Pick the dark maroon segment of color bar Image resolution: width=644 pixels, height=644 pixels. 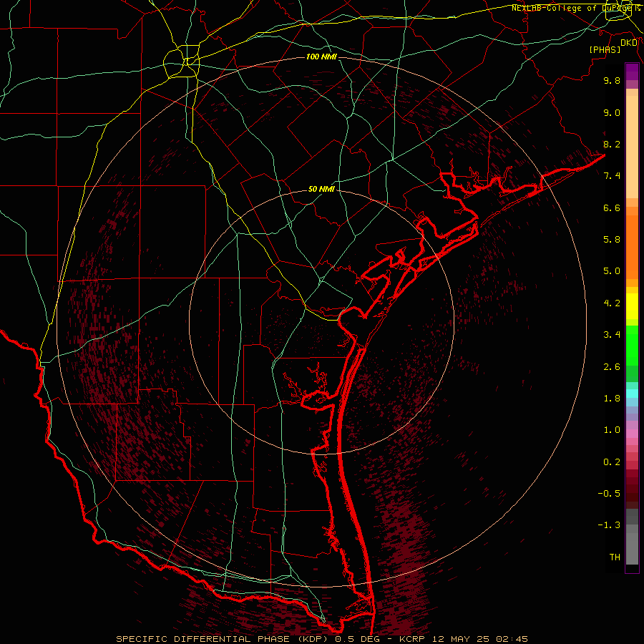[x=632, y=489]
